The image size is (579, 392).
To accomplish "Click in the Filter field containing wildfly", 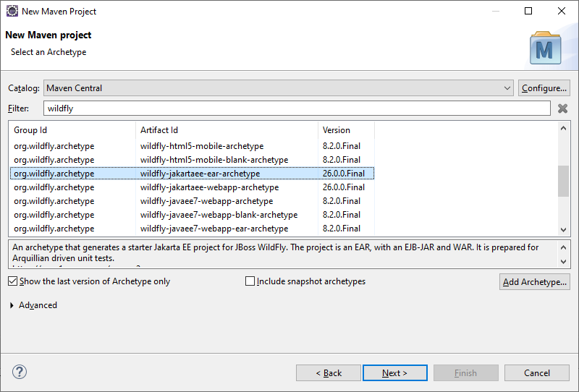I will pyautogui.click(x=297, y=108).
